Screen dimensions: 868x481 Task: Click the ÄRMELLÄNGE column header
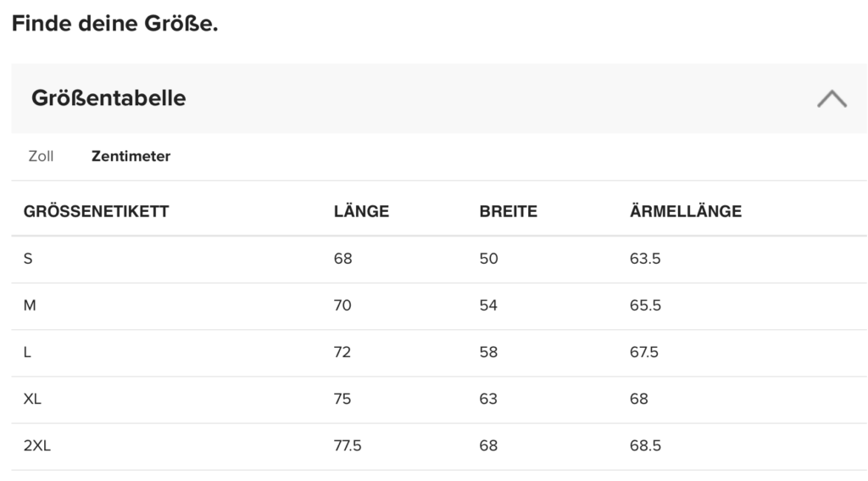pos(685,211)
